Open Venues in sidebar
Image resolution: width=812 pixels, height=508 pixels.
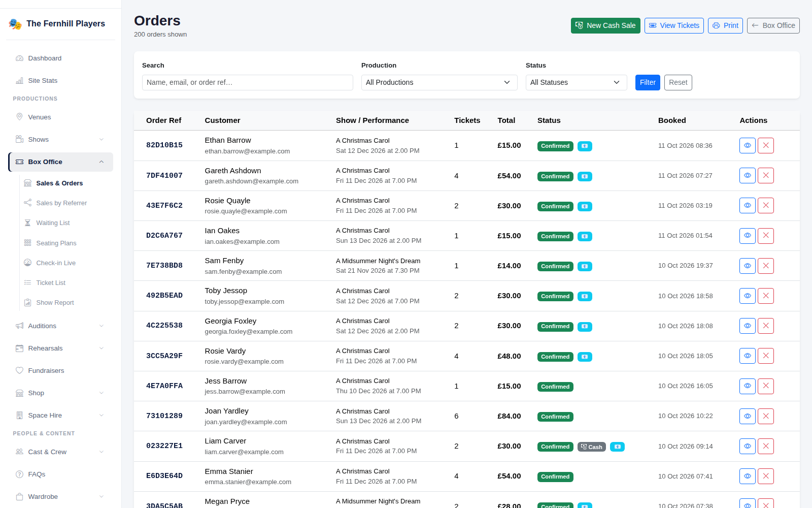click(60, 117)
